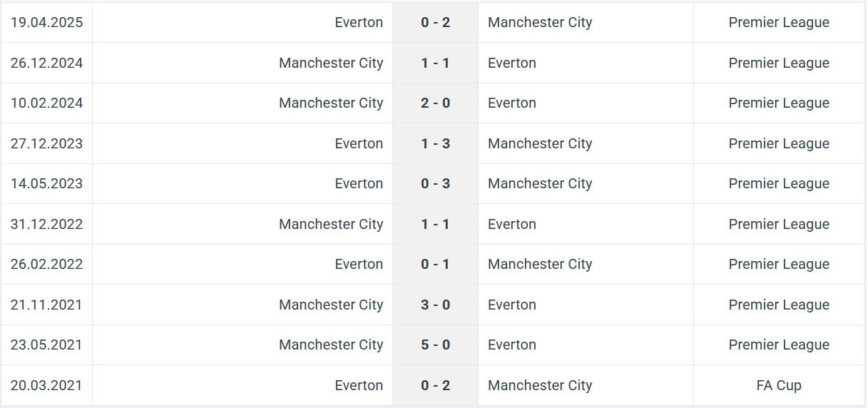Click the 1 - 1 score dated 26.12.2024
Viewport: 868px width, 408px height.
[x=435, y=63]
